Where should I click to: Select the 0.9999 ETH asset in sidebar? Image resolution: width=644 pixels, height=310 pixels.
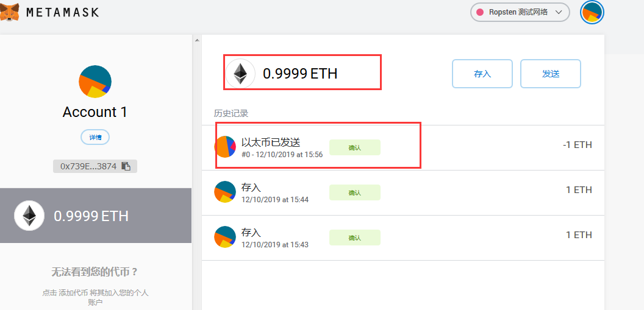pos(95,216)
